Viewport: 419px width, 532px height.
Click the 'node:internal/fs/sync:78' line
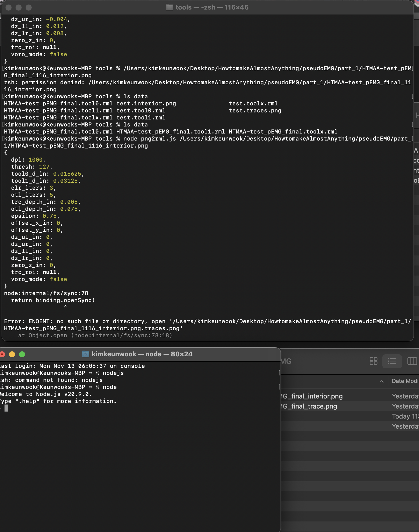click(46, 293)
